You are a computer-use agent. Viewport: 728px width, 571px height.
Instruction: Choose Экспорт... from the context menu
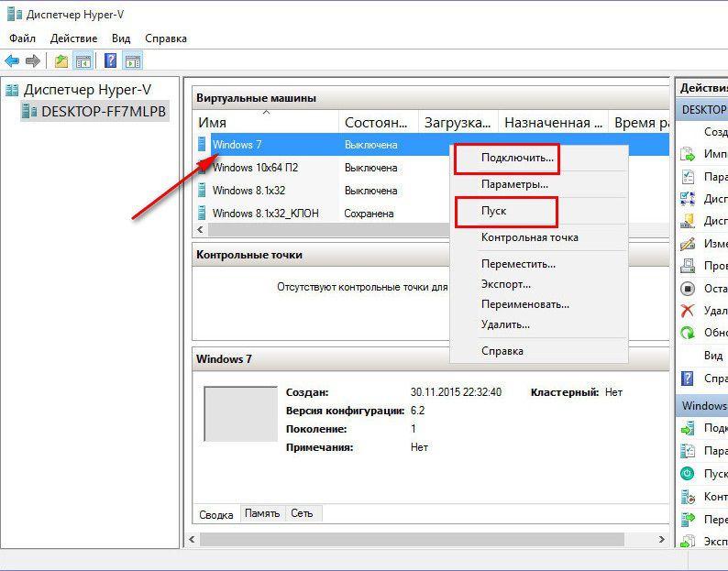506,284
